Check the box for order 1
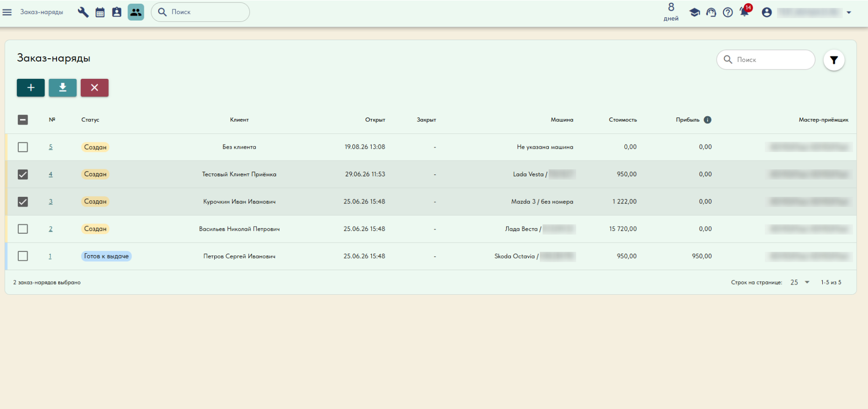The width and height of the screenshot is (868, 409). click(23, 256)
